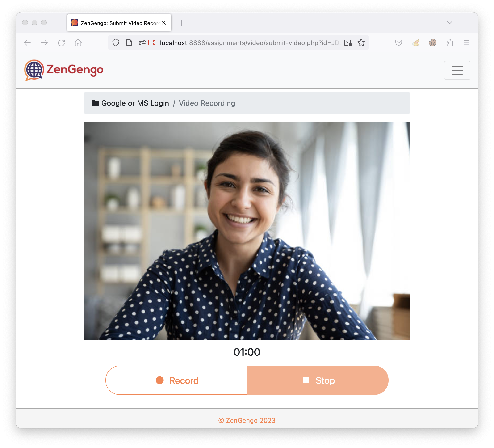Save page to Pocket

click(398, 43)
